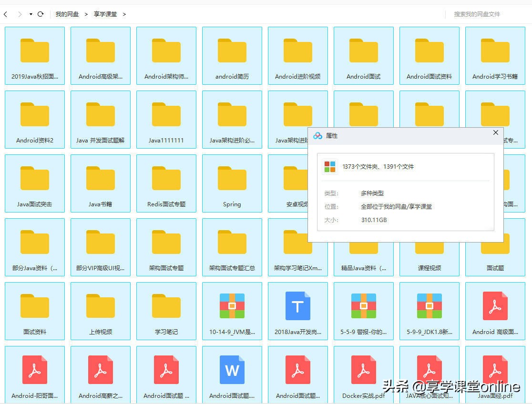The height and width of the screenshot is (405, 532).
Task: Select the Android-阳哥面... PDF file
Action: [35, 375]
